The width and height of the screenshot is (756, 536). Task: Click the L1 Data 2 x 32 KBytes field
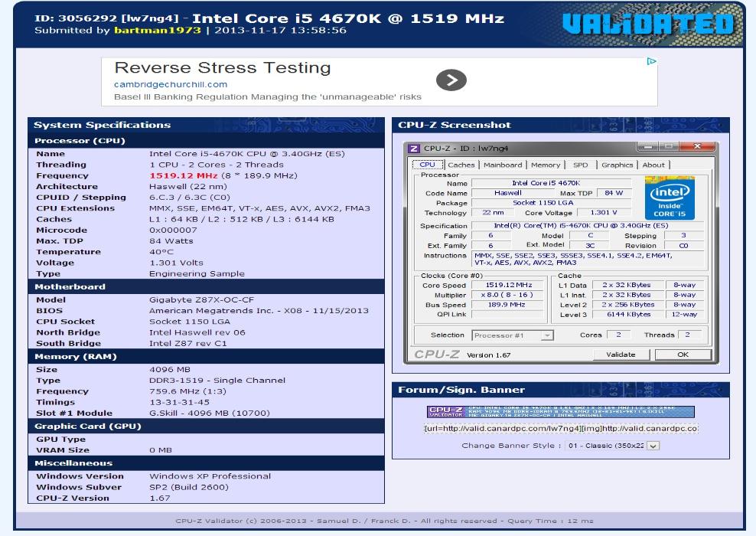[x=628, y=285]
